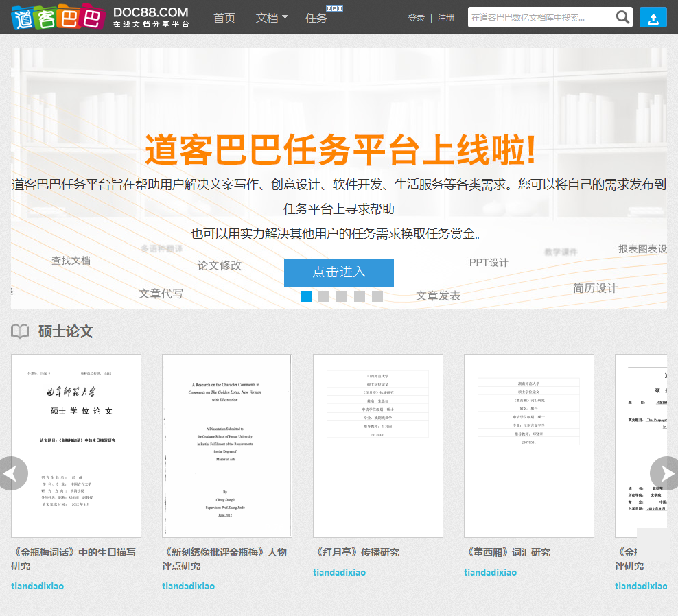
Task: Click the blue upload document button
Action: coord(653,17)
